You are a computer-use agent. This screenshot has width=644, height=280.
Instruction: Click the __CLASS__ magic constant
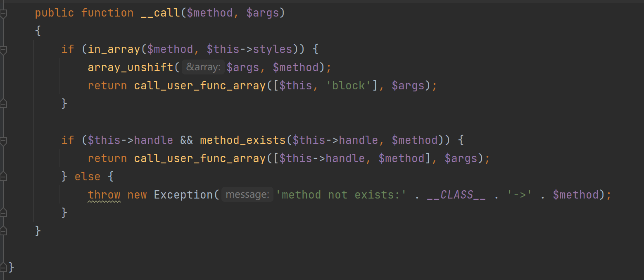pos(456,195)
